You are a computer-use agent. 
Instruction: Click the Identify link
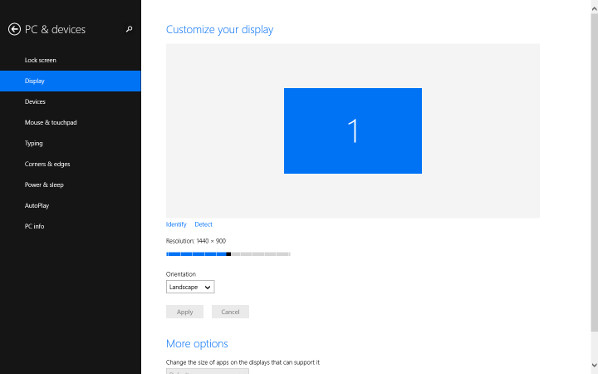(x=176, y=225)
